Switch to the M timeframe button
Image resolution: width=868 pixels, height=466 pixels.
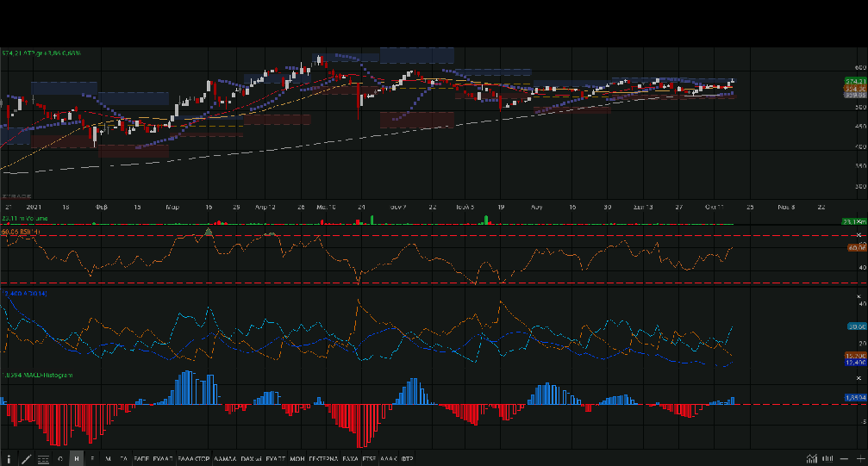[108, 459]
